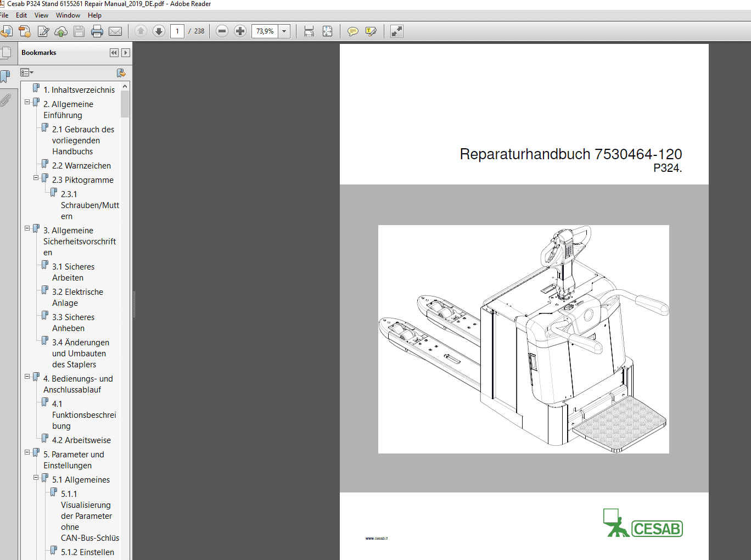Select the highlight text tool
This screenshot has height=560, width=751.
coord(371,31)
